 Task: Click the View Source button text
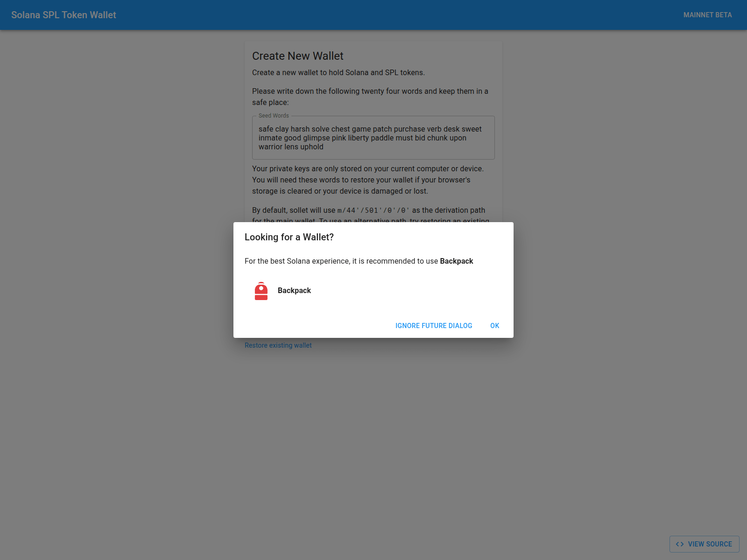[710, 544]
